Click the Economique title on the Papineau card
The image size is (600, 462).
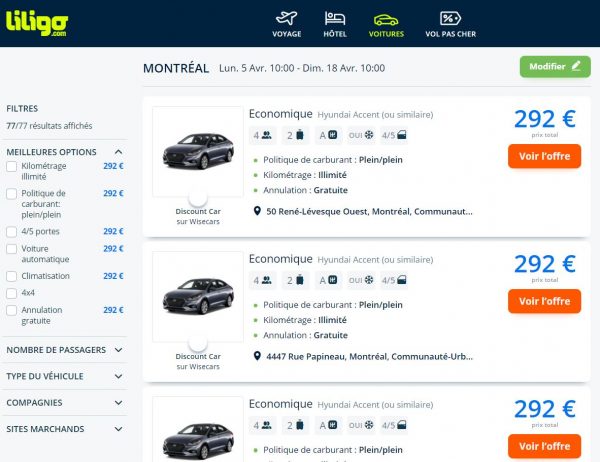[x=280, y=259]
